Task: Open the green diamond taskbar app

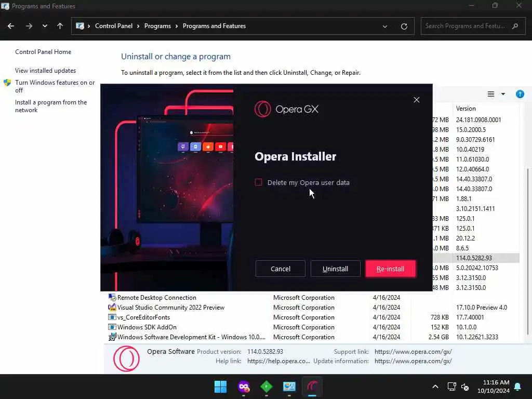Action: [267, 387]
